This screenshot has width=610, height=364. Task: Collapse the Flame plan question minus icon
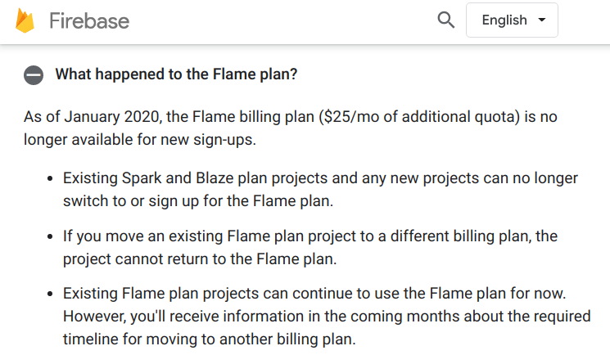coord(34,74)
